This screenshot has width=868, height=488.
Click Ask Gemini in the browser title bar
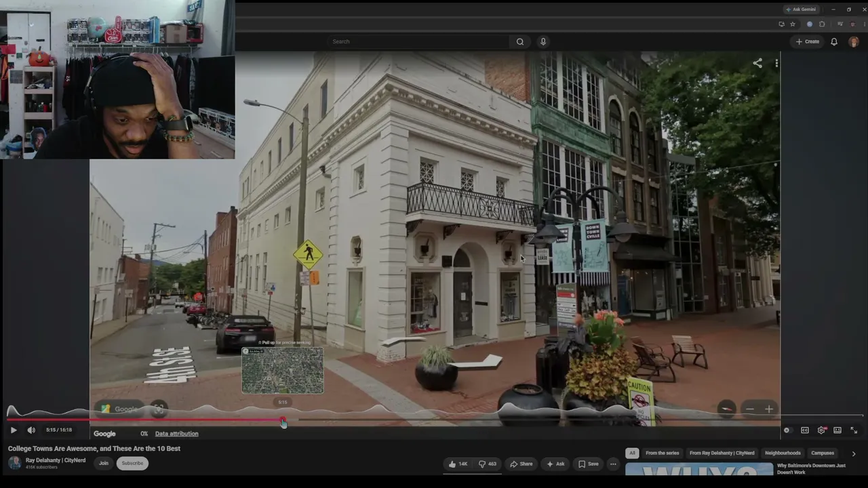(801, 9)
